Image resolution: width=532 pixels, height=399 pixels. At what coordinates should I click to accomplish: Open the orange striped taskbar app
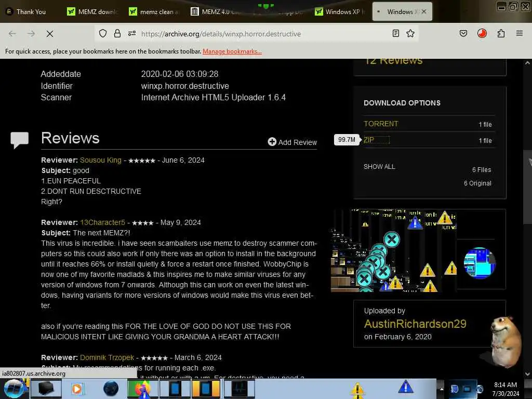click(206, 389)
